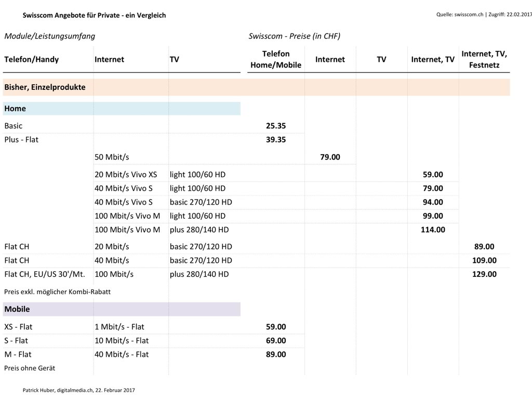The width and height of the screenshot is (532, 399).
Task: Click '40 Mbit/s' in the second Flat CH row
Action: [x=112, y=261]
